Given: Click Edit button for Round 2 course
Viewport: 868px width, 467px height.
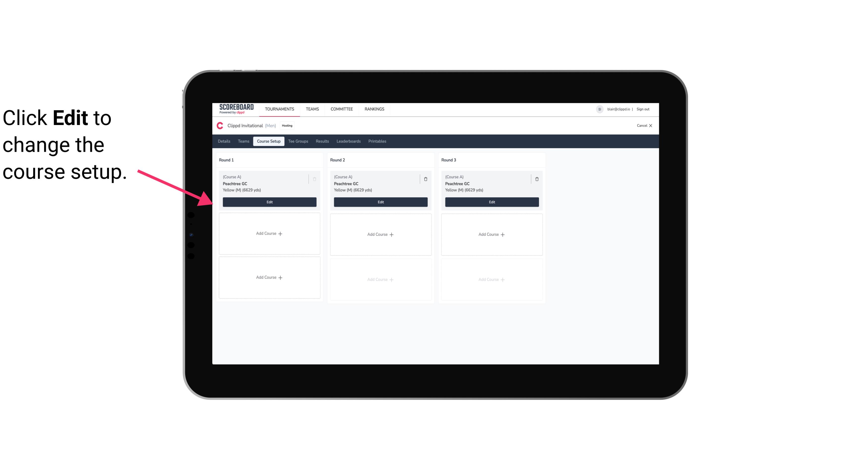Looking at the screenshot, I should coord(380,202).
